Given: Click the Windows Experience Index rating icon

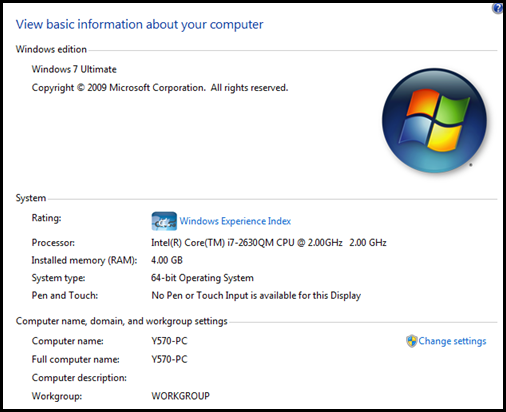Looking at the screenshot, I should click(x=164, y=221).
